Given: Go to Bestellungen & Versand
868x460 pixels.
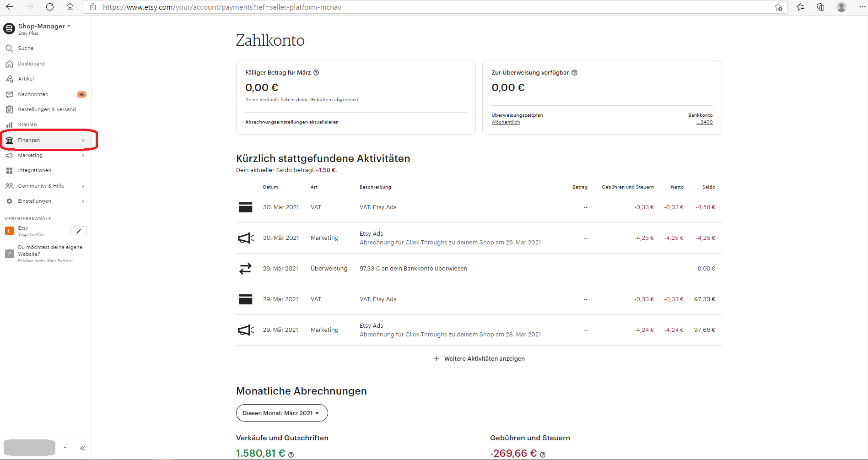Looking at the screenshot, I should coord(47,109).
